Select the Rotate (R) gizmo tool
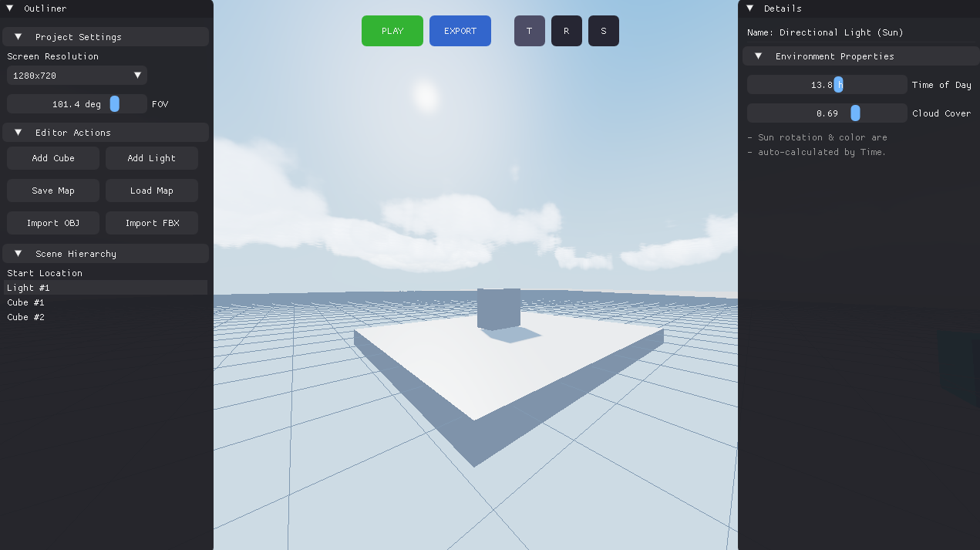This screenshot has width=980, height=550. point(566,30)
